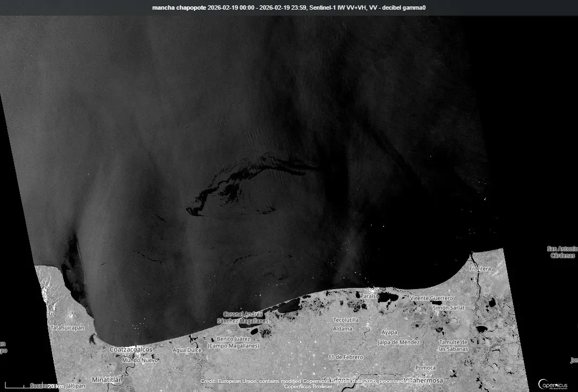
Task: Click the 11 de Febrero label
Action: (x=345, y=357)
